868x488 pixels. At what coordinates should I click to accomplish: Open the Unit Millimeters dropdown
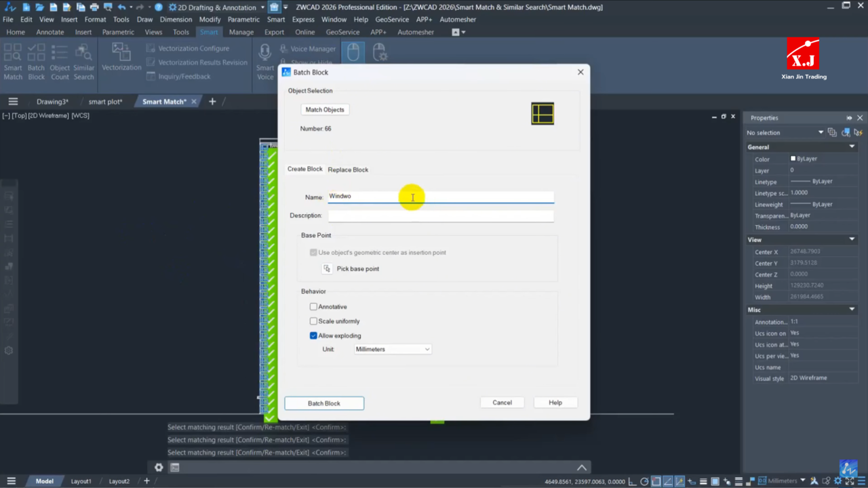click(393, 349)
